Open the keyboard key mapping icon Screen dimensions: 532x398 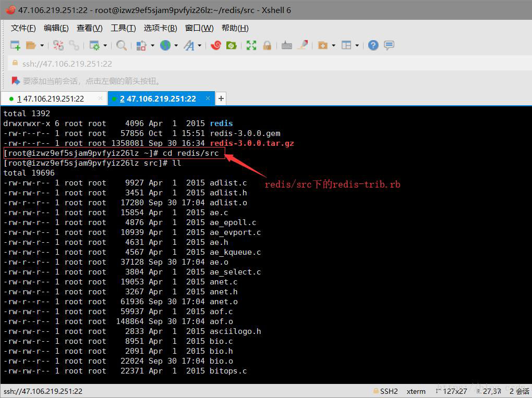[287, 45]
